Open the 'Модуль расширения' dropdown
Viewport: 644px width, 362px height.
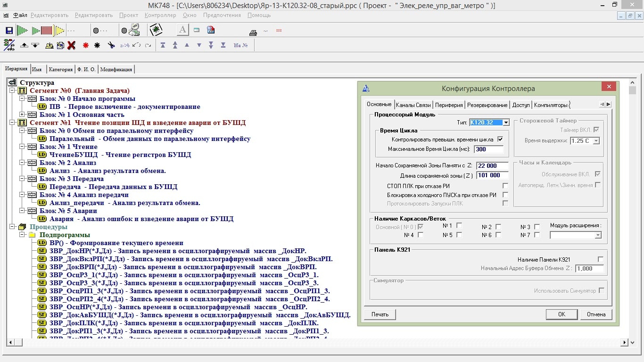[598, 235]
